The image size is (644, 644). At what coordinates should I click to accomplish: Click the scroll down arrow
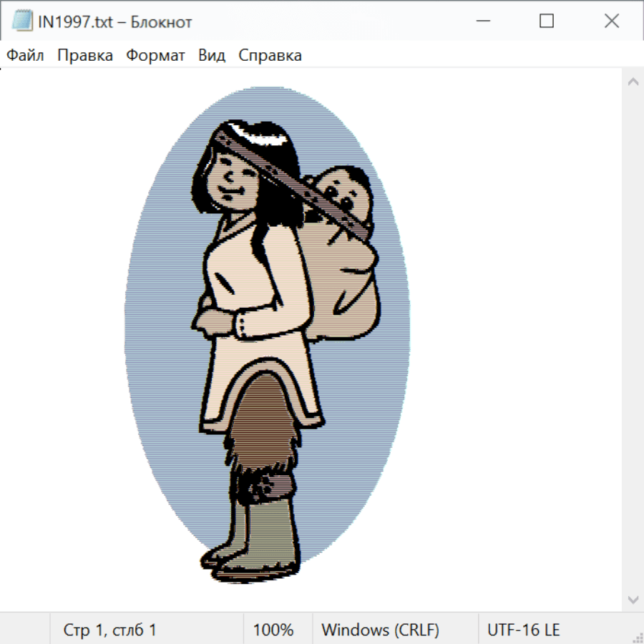pos(633,599)
